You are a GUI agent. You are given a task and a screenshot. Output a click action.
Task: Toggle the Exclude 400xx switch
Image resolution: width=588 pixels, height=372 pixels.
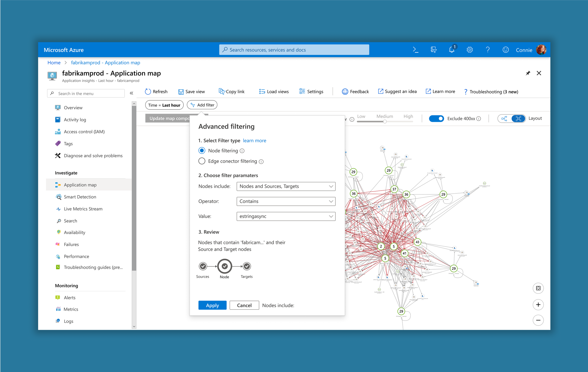(x=436, y=118)
